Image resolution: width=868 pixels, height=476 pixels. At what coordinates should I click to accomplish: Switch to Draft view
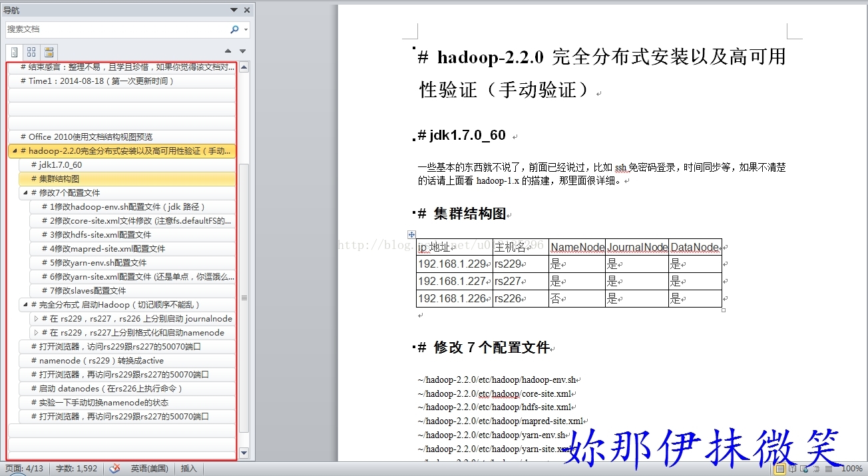[828, 469]
